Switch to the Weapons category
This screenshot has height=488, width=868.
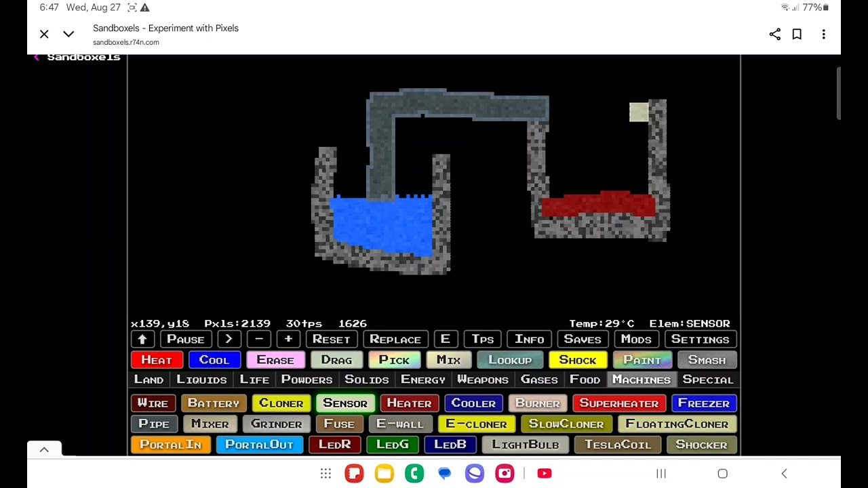(x=483, y=380)
